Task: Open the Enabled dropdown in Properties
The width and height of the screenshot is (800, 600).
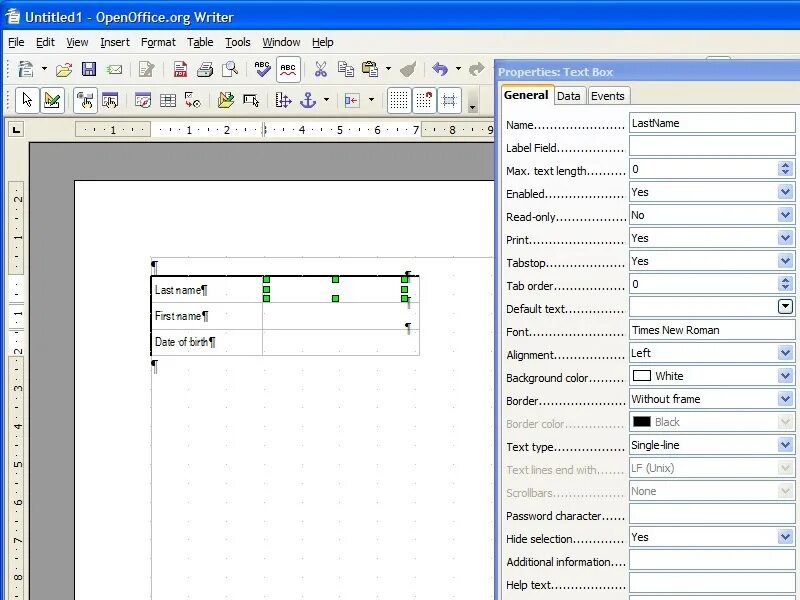Action: [x=785, y=192]
